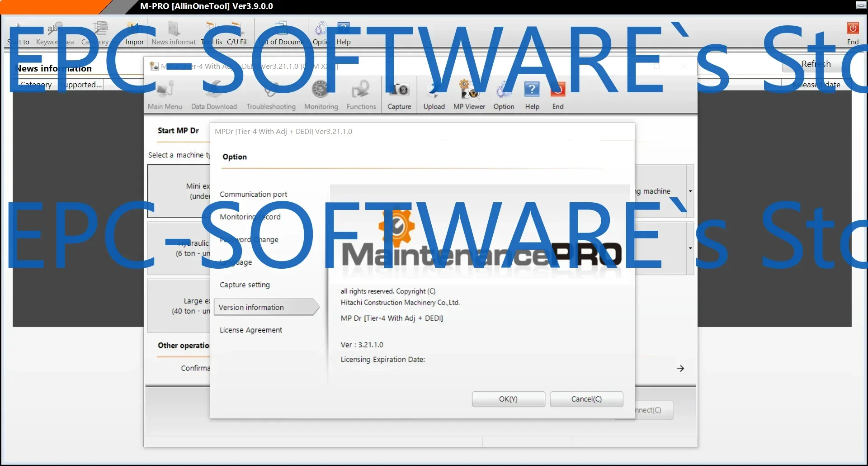Image resolution: width=868 pixels, height=466 pixels.
Task: Switch to the Start MP Dr tab
Action: [178, 130]
